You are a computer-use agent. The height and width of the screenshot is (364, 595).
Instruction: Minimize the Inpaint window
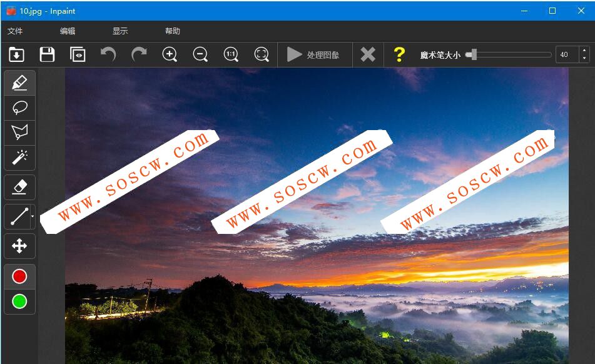pyautogui.click(x=524, y=11)
